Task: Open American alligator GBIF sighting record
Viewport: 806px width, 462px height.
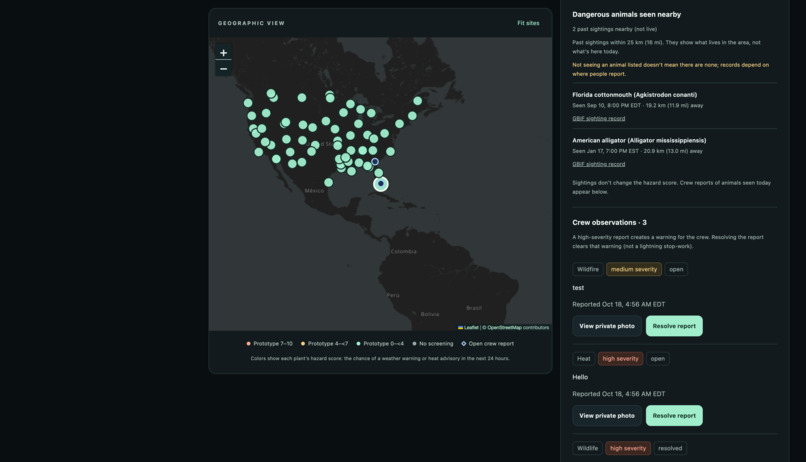Action: 598,164
